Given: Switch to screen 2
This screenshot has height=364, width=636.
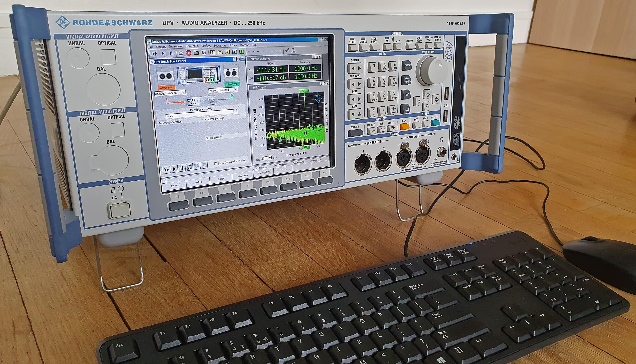Looking at the screenshot, I should (x=220, y=52).
